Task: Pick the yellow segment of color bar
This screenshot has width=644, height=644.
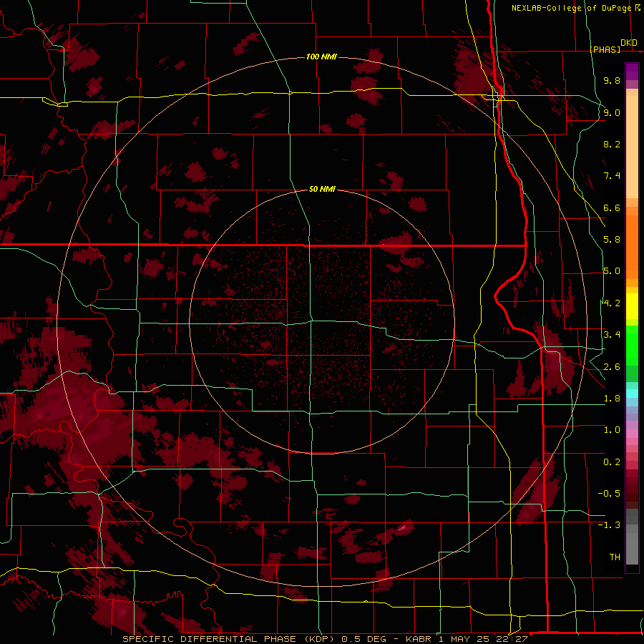Action: pyautogui.click(x=632, y=306)
